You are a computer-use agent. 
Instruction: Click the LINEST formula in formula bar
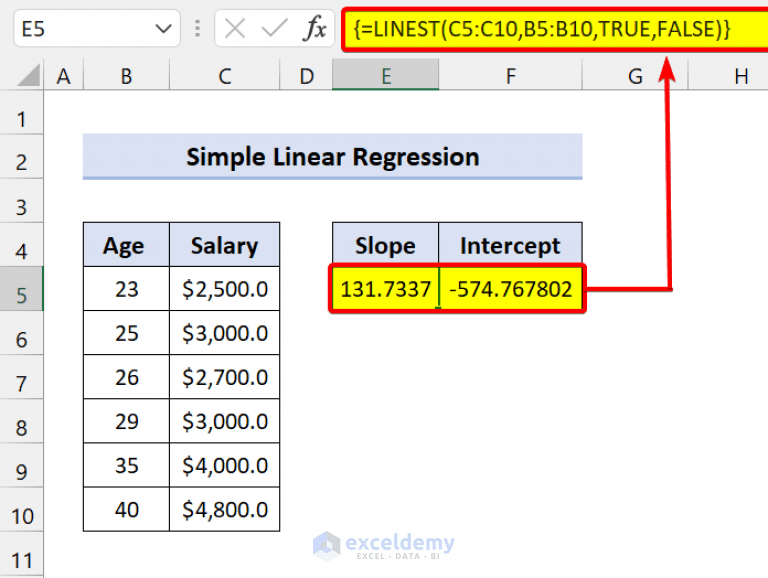[x=542, y=29]
